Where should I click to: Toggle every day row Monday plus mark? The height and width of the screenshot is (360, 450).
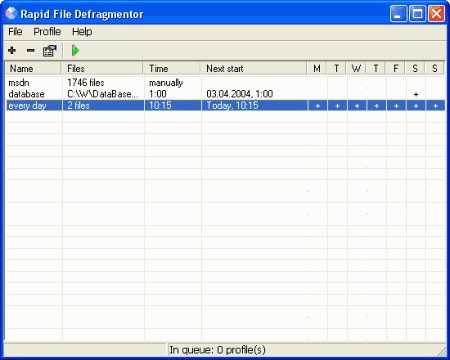coord(318,106)
